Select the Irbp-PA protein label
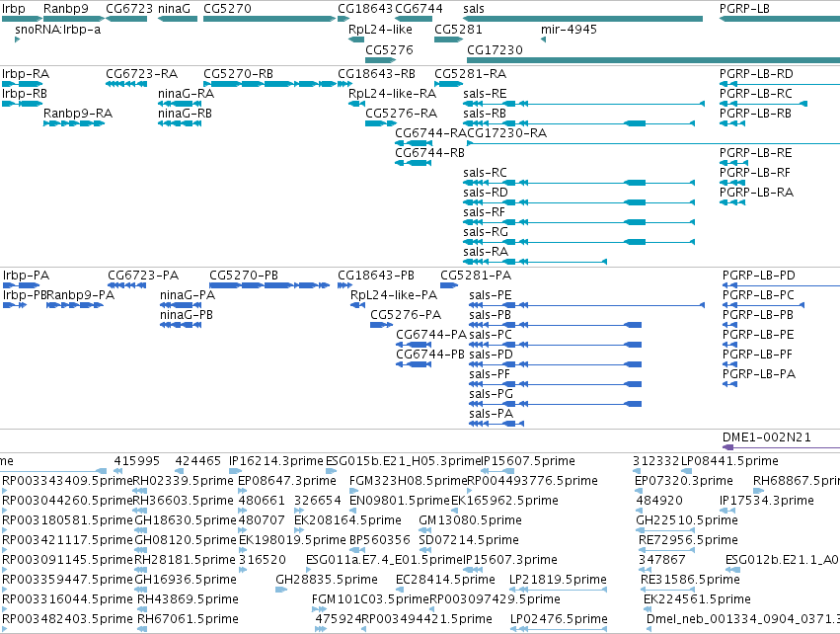Image resolution: width=840 pixels, height=634 pixels. coord(26,276)
